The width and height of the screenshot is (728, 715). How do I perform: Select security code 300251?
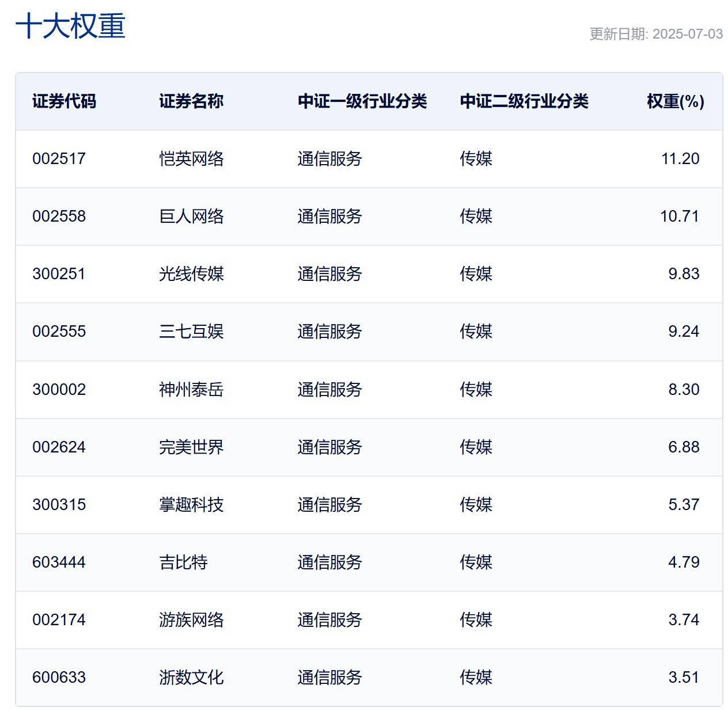59,274
